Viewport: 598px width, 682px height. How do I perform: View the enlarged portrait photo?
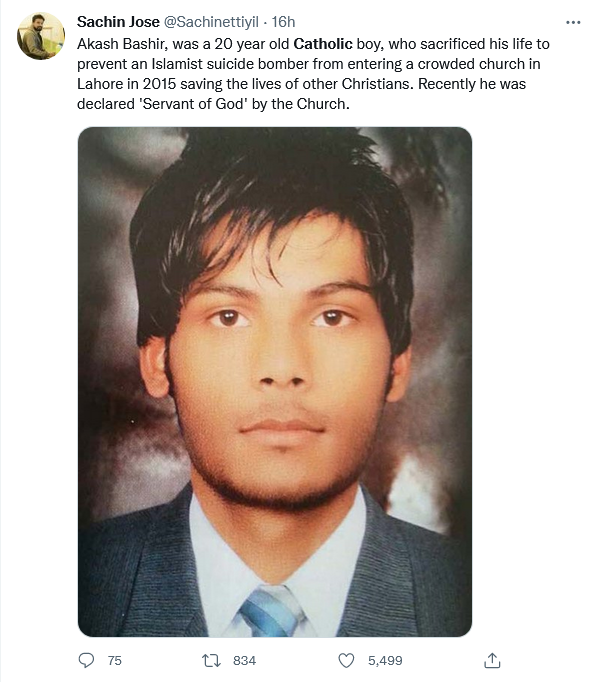click(x=275, y=382)
